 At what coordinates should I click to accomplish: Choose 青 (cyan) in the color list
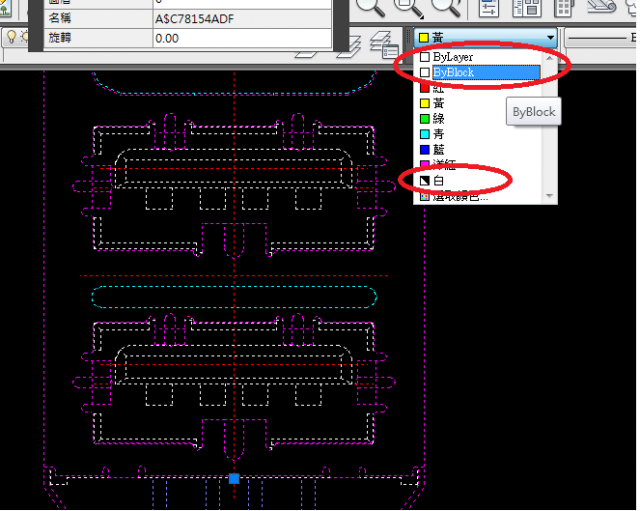(x=480, y=134)
